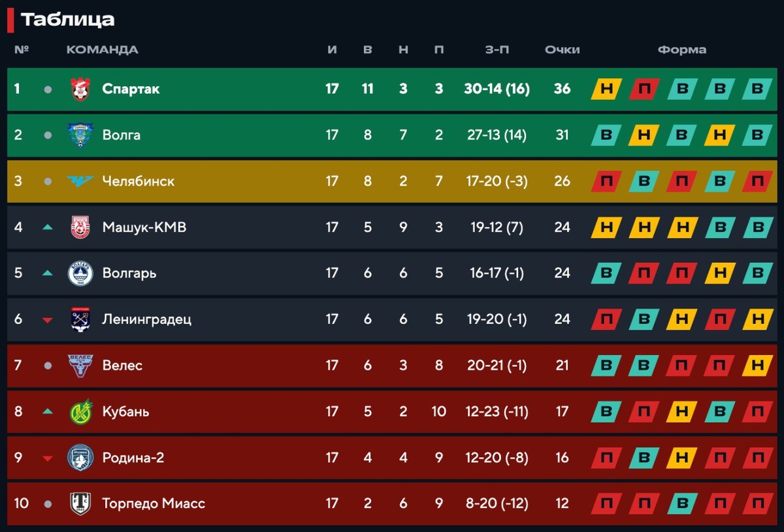Sort by Форма column header

coord(682,50)
